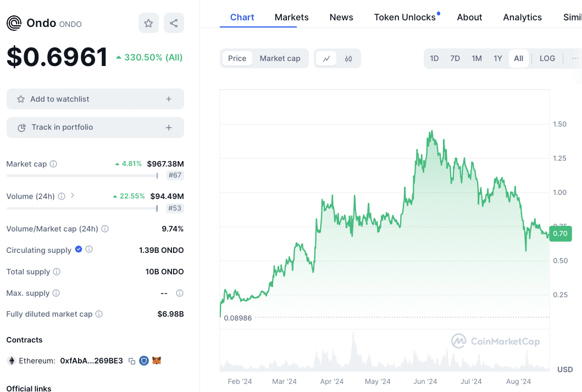
Task: Click the $967.38M market cap value
Action: [165, 164]
